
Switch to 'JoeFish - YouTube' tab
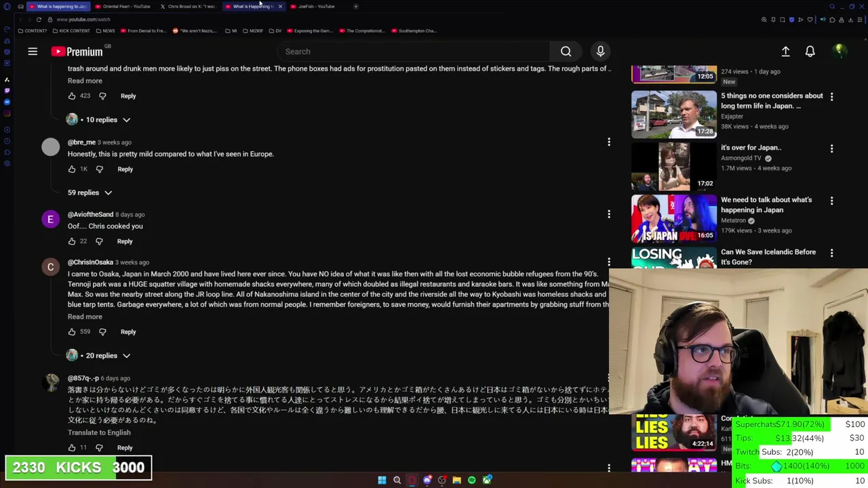click(x=316, y=6)
